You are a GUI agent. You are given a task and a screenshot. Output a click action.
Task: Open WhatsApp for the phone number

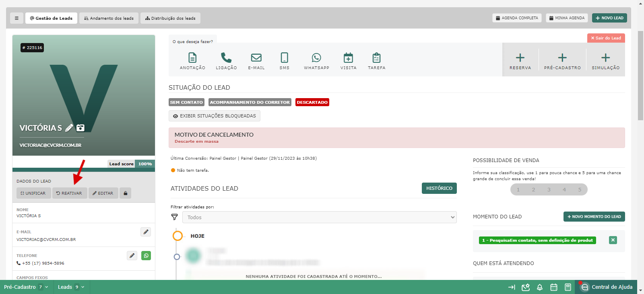[x=146, y=255]
